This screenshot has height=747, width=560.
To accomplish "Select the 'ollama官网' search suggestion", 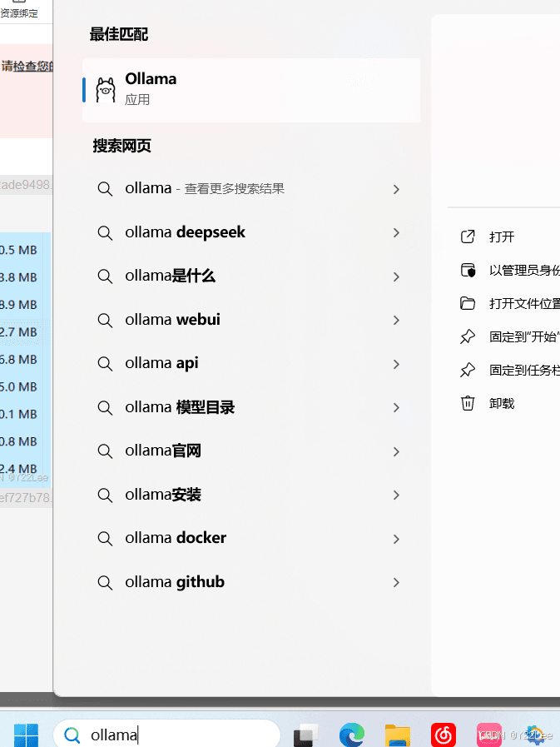I will (251, 451).
